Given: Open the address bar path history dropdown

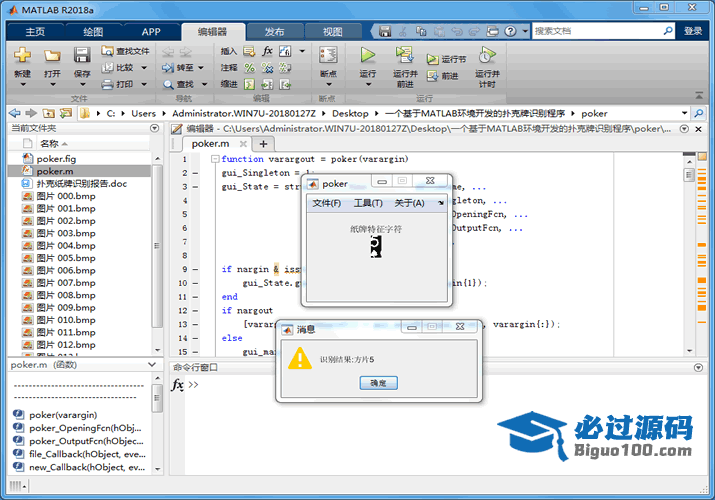Looking at the screenshot, I should click(x=684, y=113).
